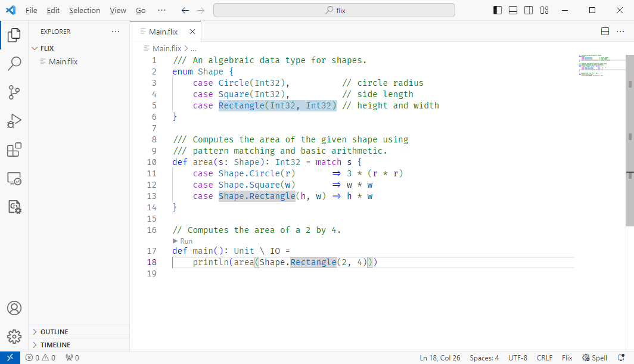
Task: Click the flix search box in the title bar
Action: coord(334,10)
